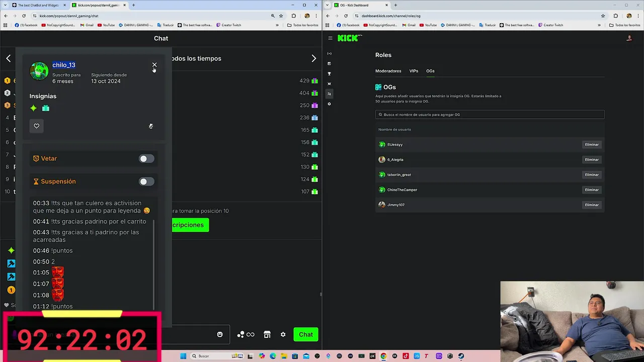Remove ElJessyy from OGs
Screen dimensions: 644x362
pos(592,144)
